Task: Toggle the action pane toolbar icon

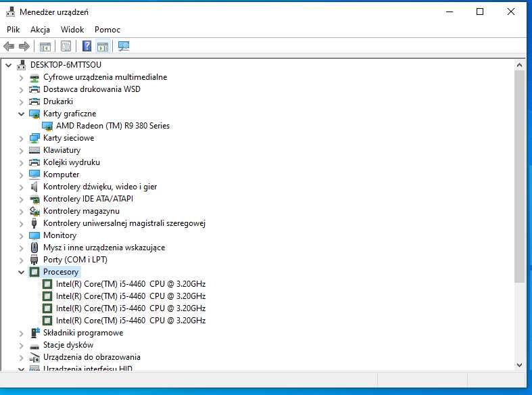Action: pos(103,46)
